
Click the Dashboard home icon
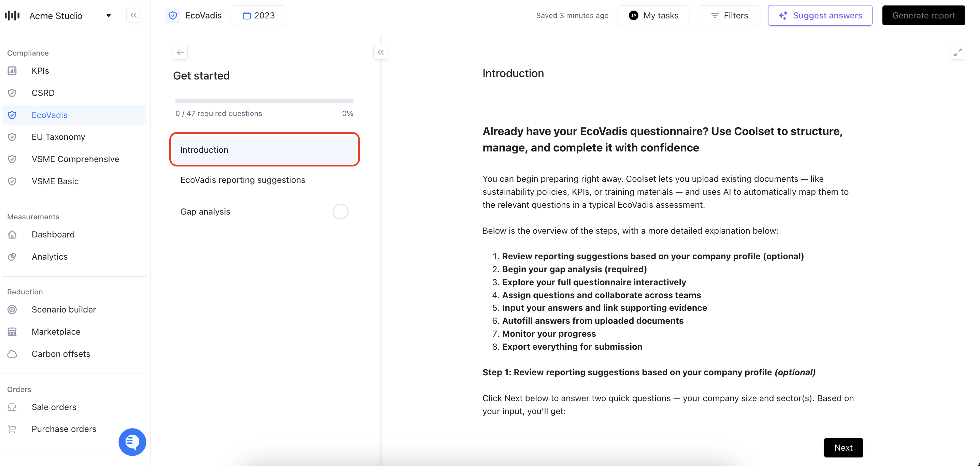point(12,234)
